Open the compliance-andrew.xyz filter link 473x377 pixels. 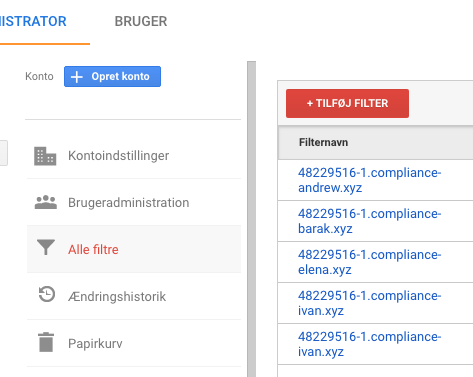click(x=369, y=180)
